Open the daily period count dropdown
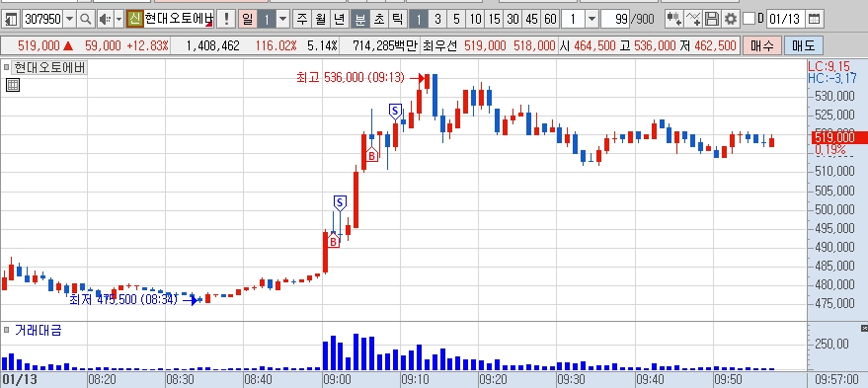 click(282, 20)
